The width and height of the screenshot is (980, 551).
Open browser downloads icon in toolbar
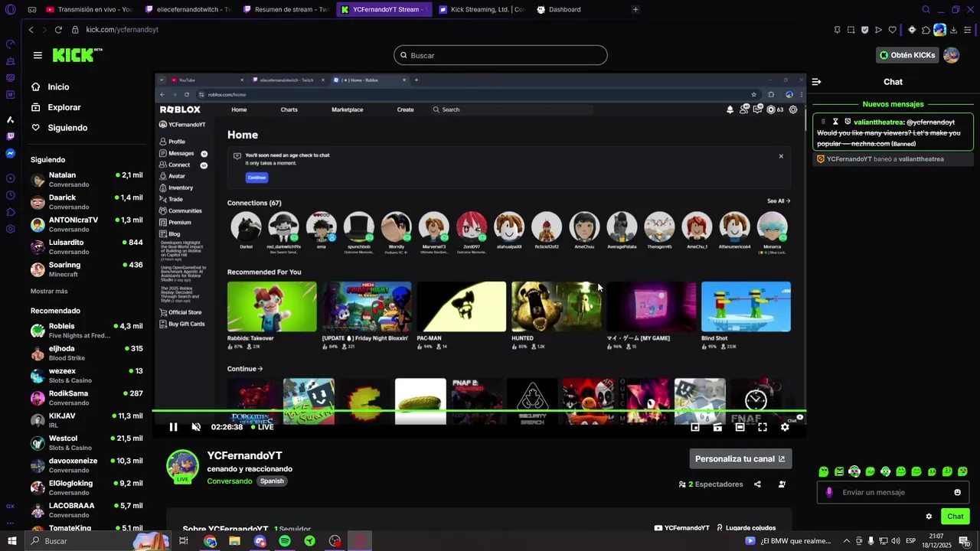pyautogui.click(x=954, y=30)
